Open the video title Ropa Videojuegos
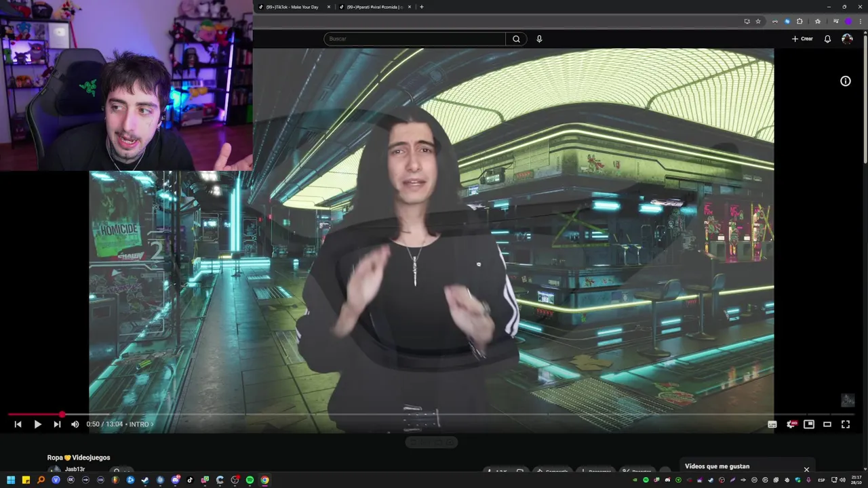 coord(79,457)
